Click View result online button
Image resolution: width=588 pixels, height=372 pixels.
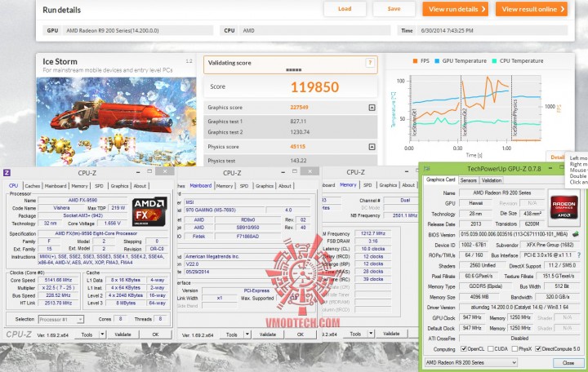coord(532,9)
